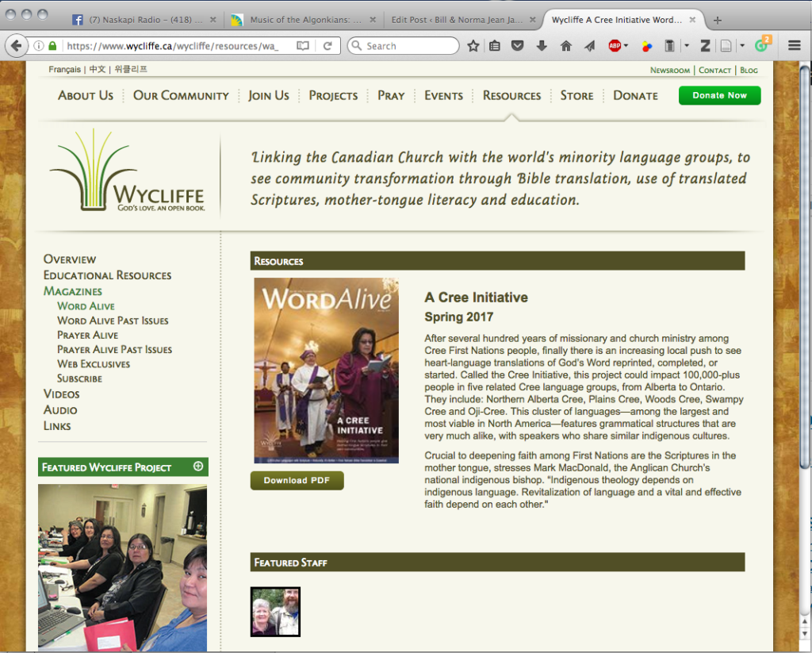This screenshot has height=653, width=812.
Task: Click the vertical scrollbar thumb
Action: point(805,267)
